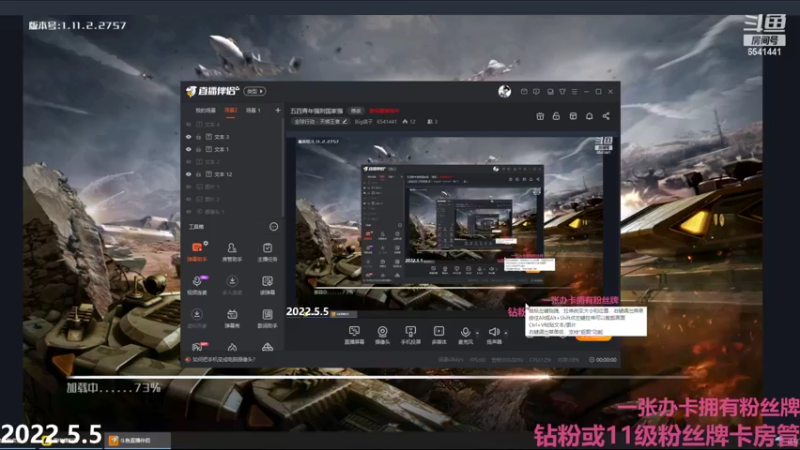Click 修改 button beside stream title
This screenshot has width=800, height=450.
point(356,111)
